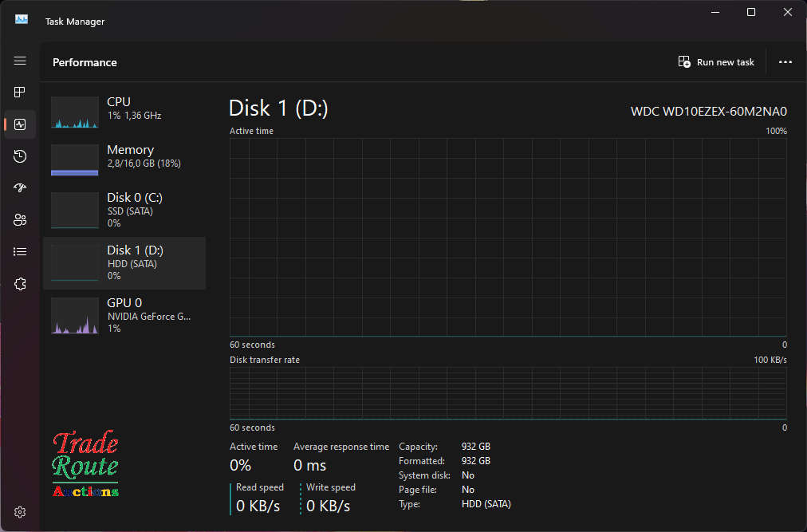The image size is (807, 532).
Task: Maximize the Task Manager window
Action: point(751,12)
